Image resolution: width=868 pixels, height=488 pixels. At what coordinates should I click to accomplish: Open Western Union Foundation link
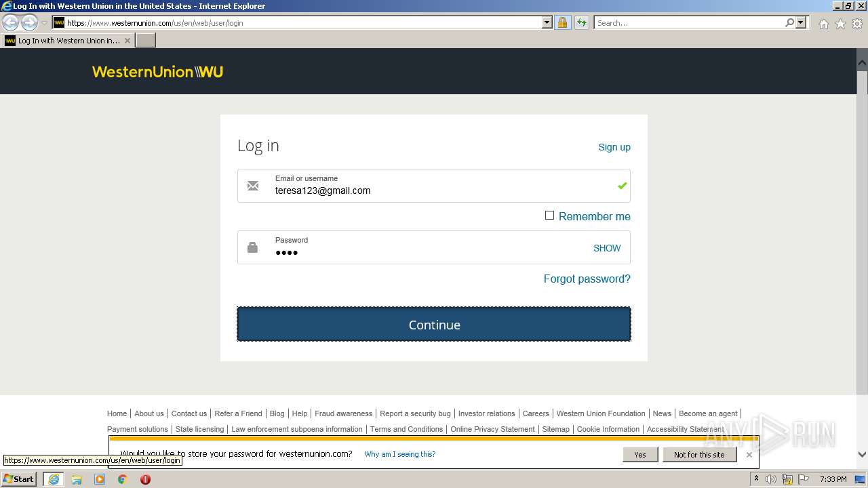pos(601,413)
